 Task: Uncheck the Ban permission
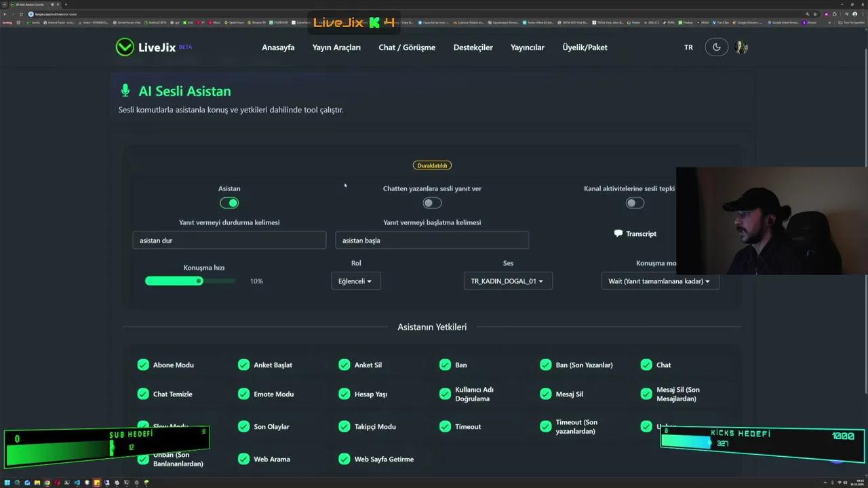click(445, 365)
